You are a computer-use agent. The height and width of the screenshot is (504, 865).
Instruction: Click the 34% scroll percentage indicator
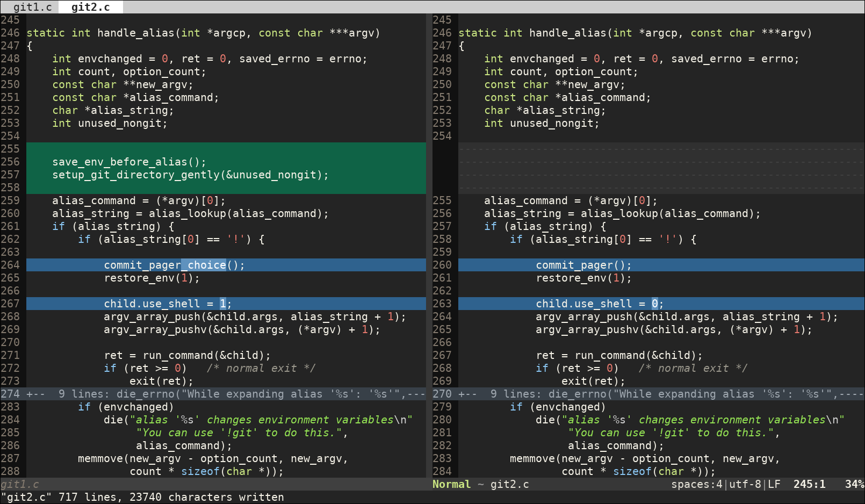click(x=854, y=484)
